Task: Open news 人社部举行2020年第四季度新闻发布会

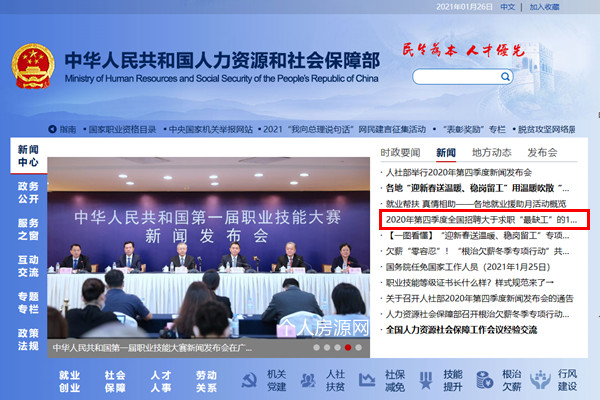Action: coord(459,173)
